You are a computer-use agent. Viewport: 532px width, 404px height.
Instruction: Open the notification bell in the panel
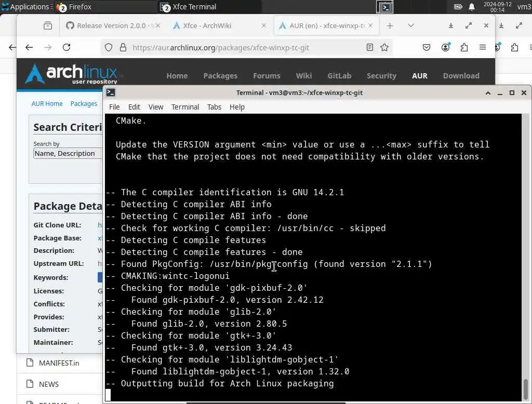pyautogui.click(x=472, y=7)
